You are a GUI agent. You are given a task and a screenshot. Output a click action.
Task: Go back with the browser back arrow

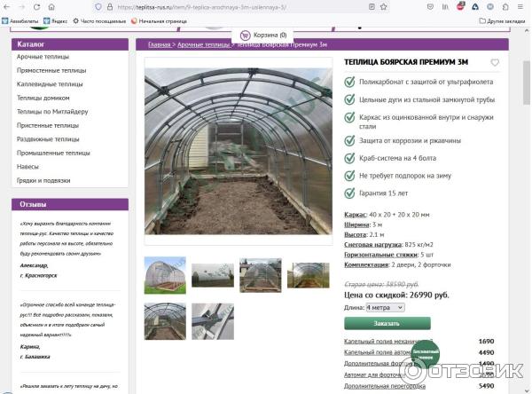tap(6, 7)
